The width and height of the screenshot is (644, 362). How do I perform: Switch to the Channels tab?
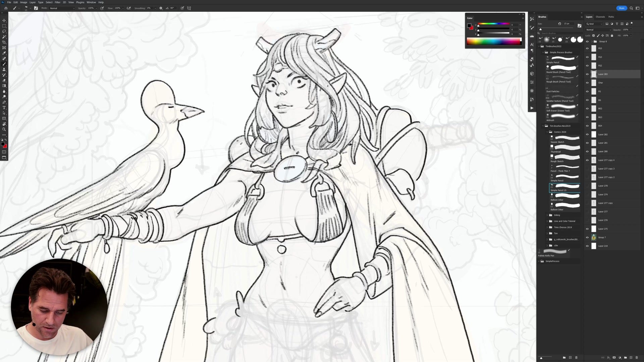point(600,17)
